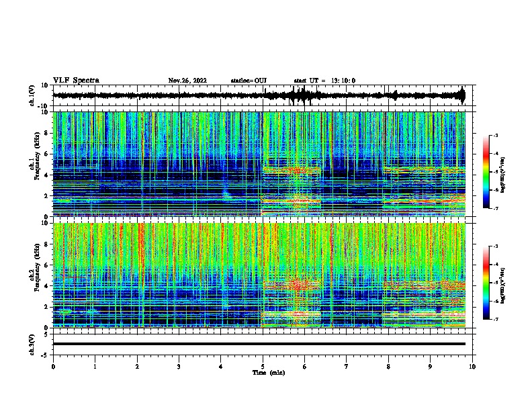Click "4" on the ch.1 frequency axis
This screenshot has height=411, width=532.
47,175
